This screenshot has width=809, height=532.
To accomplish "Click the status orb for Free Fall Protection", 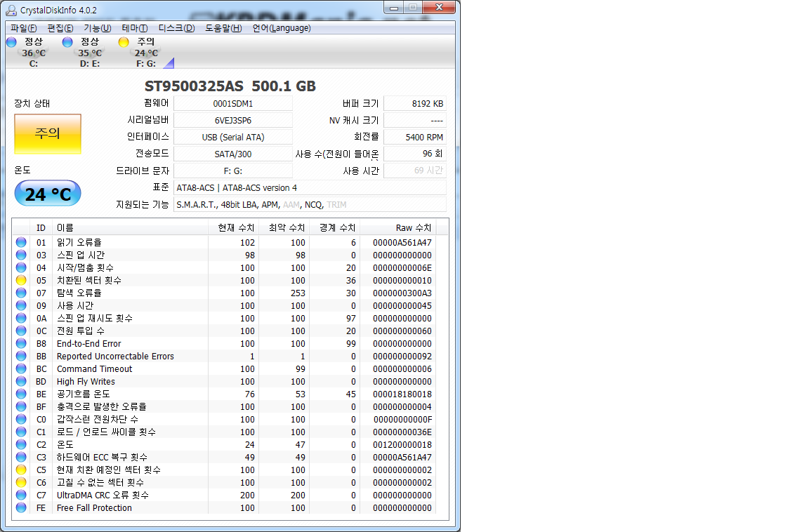I will click(21, 507).
